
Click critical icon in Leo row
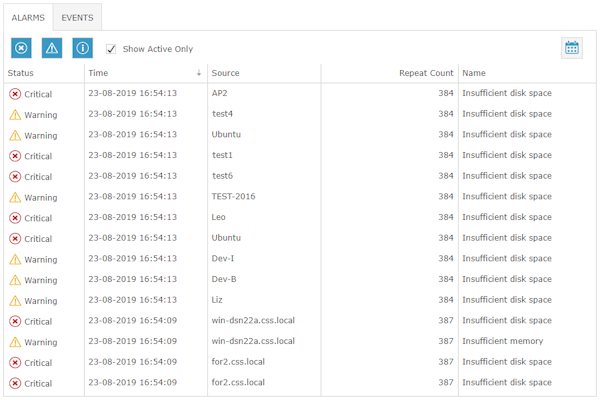click(15, 218)
